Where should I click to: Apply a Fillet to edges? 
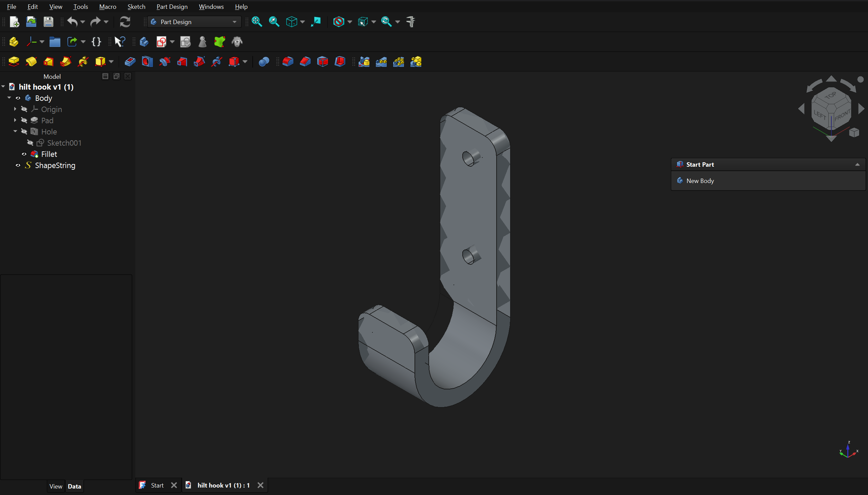[288, 61]
